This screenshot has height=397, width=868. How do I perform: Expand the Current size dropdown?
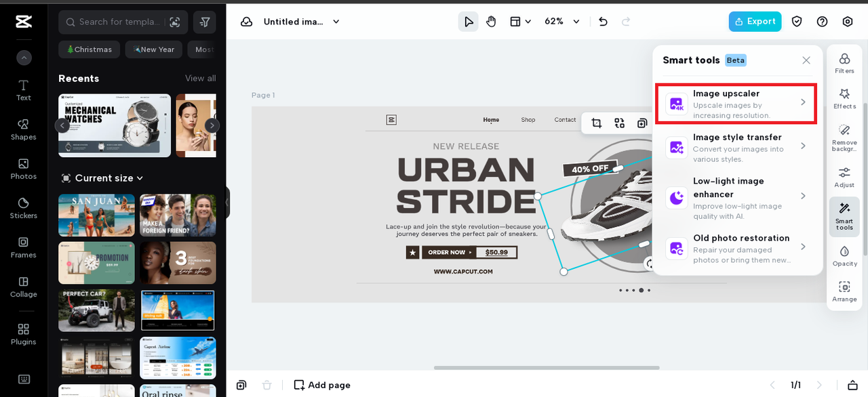102,178
